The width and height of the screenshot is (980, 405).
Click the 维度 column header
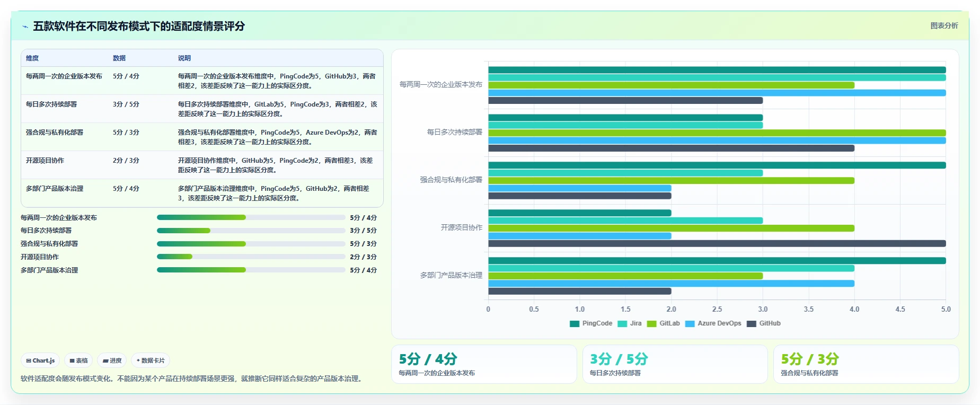[x=32, y=58]
